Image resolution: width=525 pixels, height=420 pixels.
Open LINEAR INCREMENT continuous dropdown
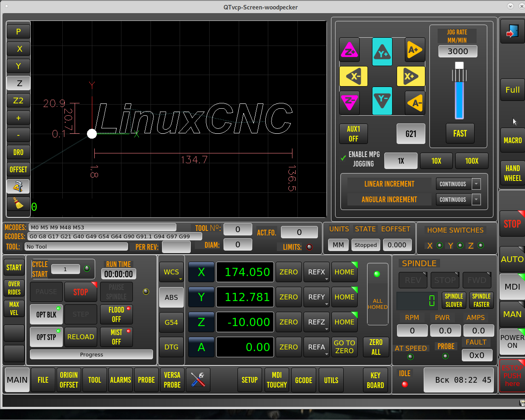(458, 184)
